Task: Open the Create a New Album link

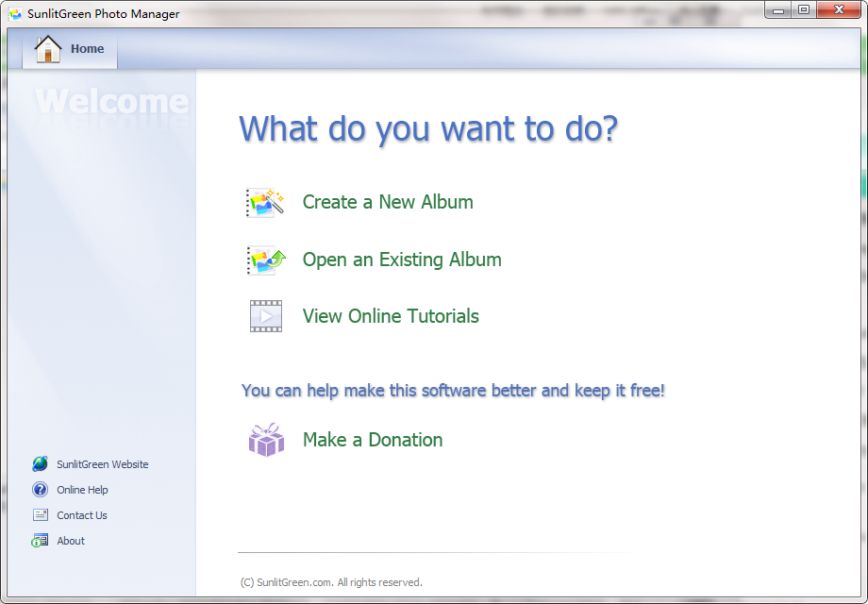Action: [x=388, y=202]
